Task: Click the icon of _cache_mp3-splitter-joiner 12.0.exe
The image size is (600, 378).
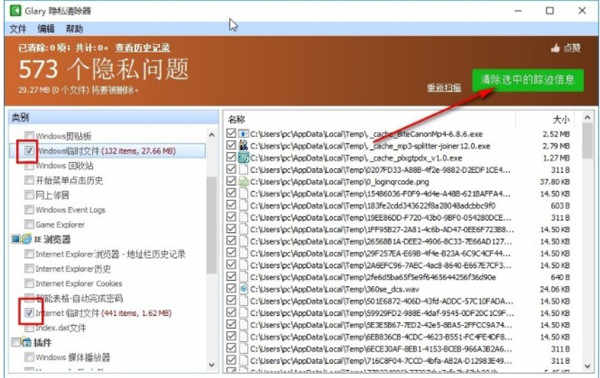Action: [243, 146]
